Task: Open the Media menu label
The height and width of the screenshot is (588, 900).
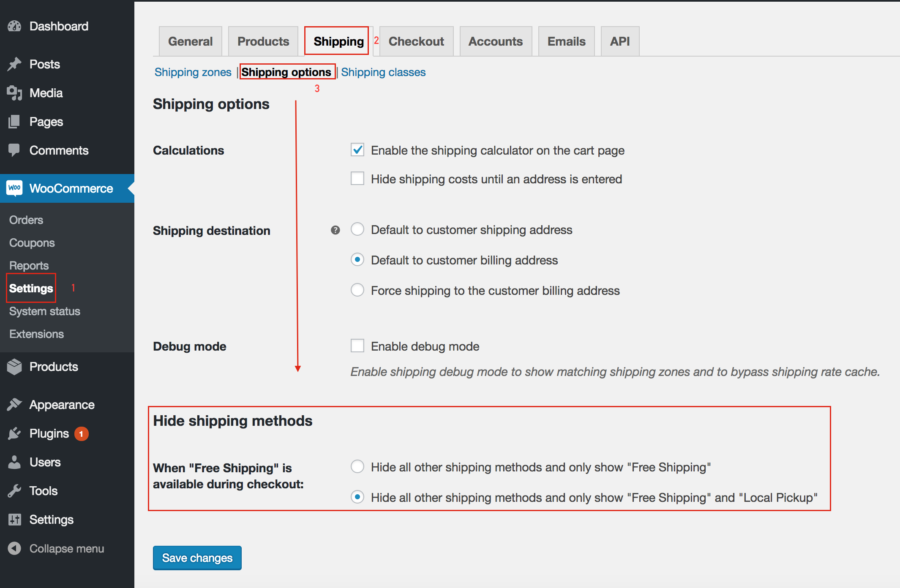Action: (x=46, y=93)
